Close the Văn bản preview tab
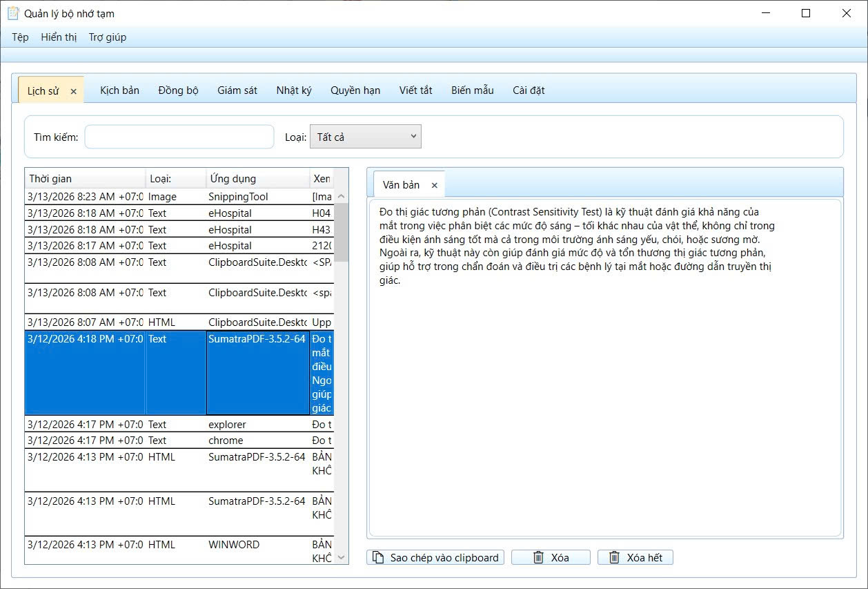Screen dimensions: 868x589 pos(434,185)
